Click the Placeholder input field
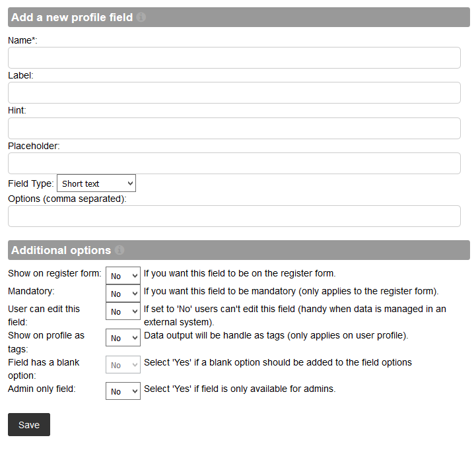The image size is (476, 450). pos(234,164)
